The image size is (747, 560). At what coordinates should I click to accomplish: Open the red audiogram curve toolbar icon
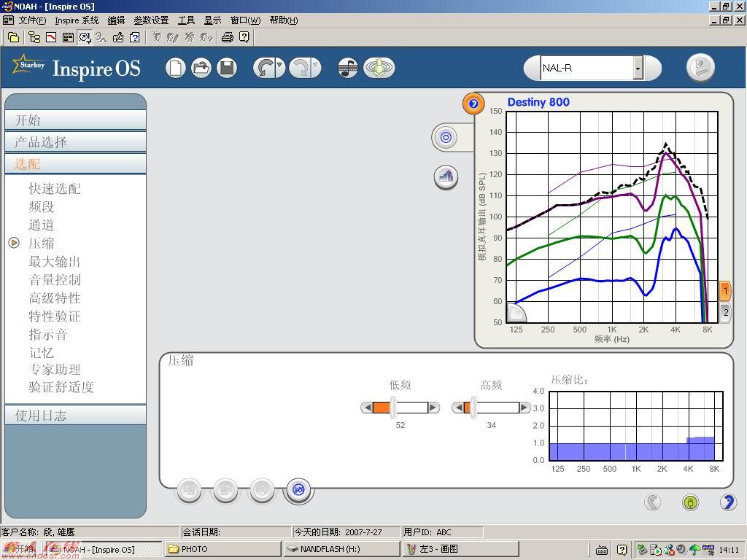[52, 37]
